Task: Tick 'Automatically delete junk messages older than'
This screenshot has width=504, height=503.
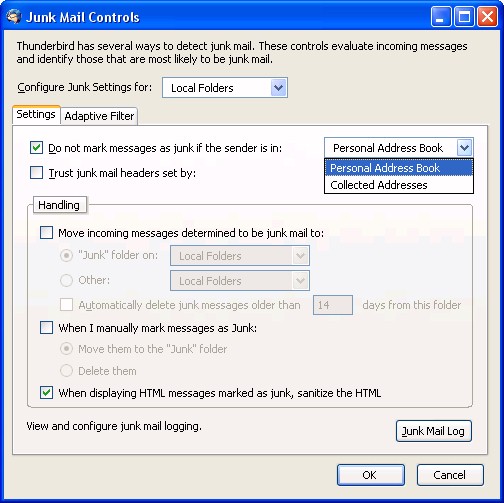Action: click(66, 305)
